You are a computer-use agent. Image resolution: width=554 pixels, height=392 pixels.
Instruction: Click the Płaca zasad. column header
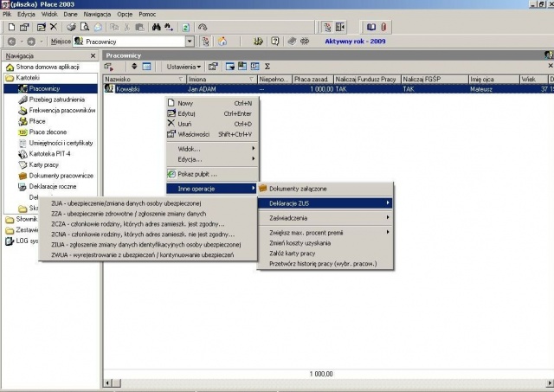coord(313,79)
